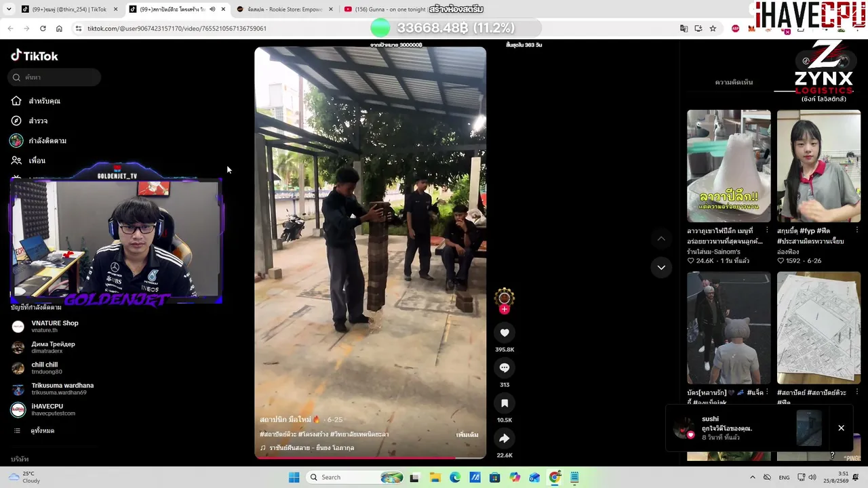This screenshot has height=488, width=868.
Task: Click the browser address bar URL
Action: [x=177, y=28]
